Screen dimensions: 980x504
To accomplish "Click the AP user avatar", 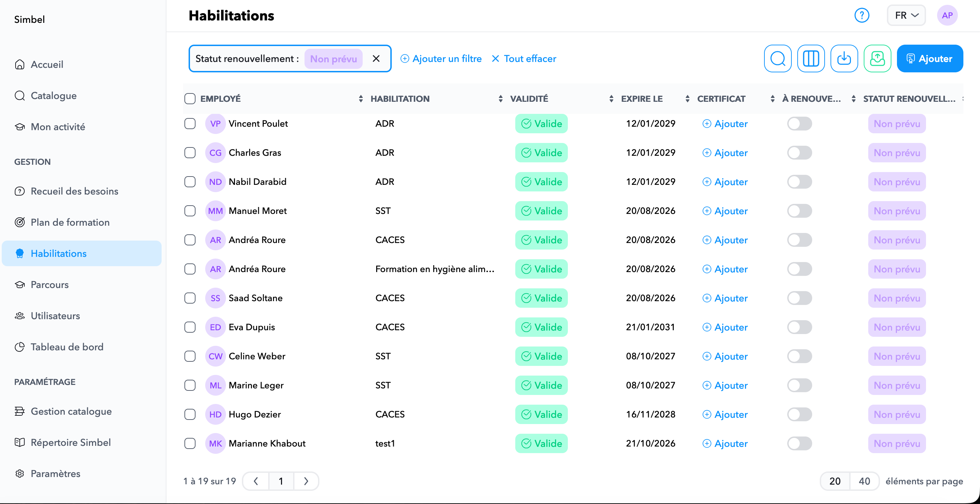I will [x=947, y=16].
